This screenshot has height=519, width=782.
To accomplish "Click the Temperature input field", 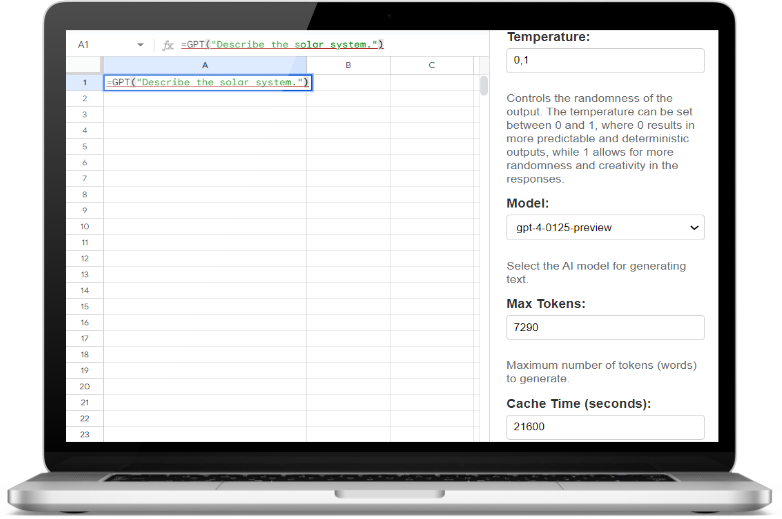I will 605,61.
